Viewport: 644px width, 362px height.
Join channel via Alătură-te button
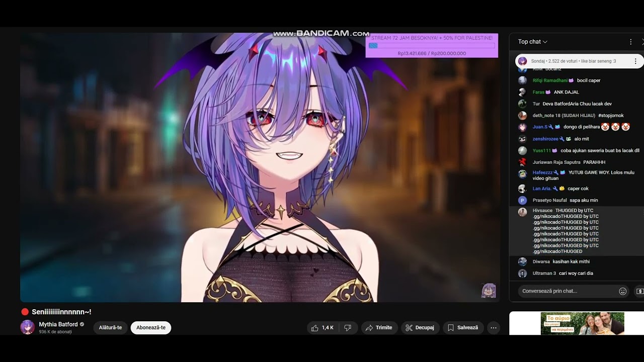tap(110, 328)
